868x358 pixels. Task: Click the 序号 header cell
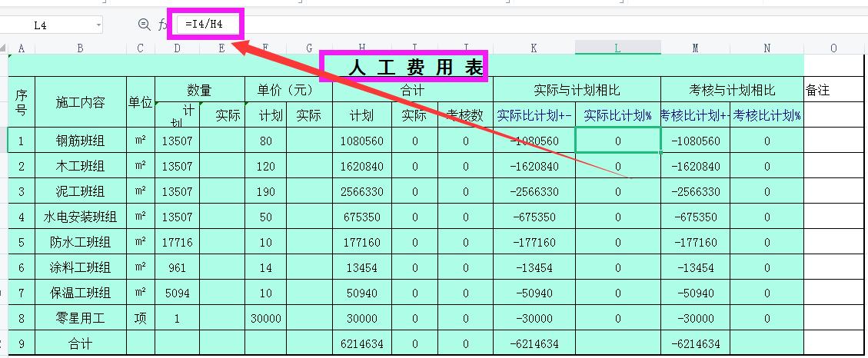coord(21,102)
